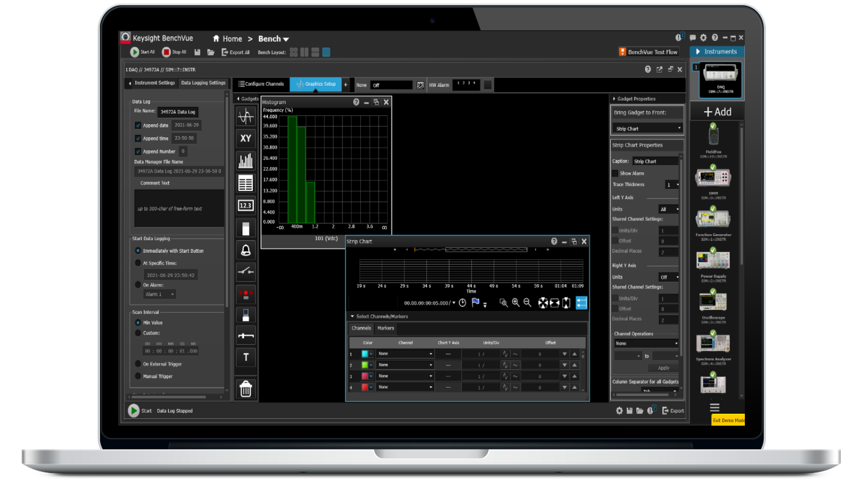Click the trash can delete icon

tap(246, 389)
